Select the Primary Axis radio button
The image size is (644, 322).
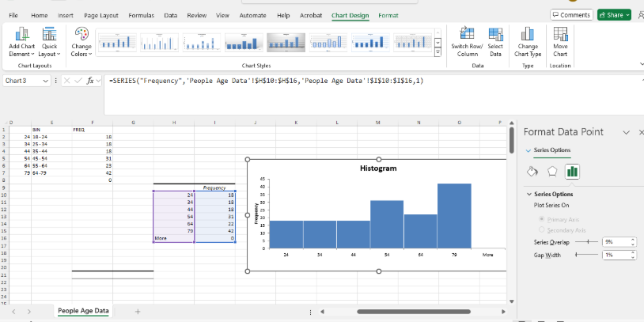pyautogui.click(x=542, y=218)
